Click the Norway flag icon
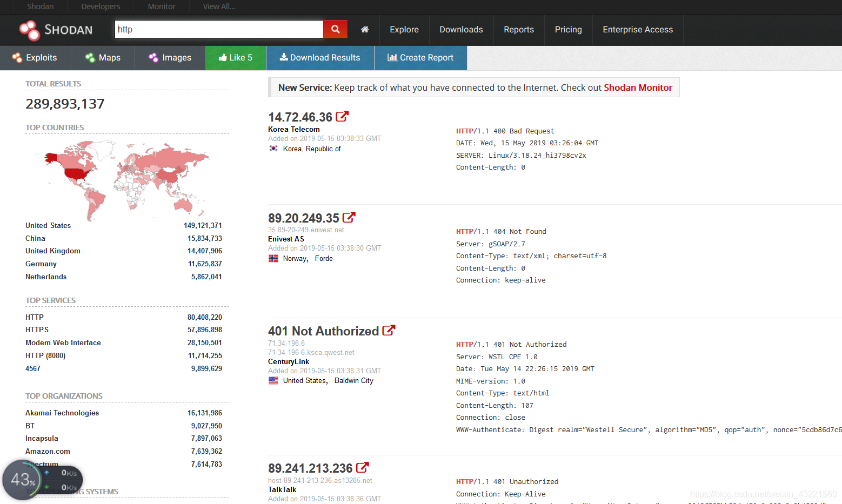 click(273, 258)
